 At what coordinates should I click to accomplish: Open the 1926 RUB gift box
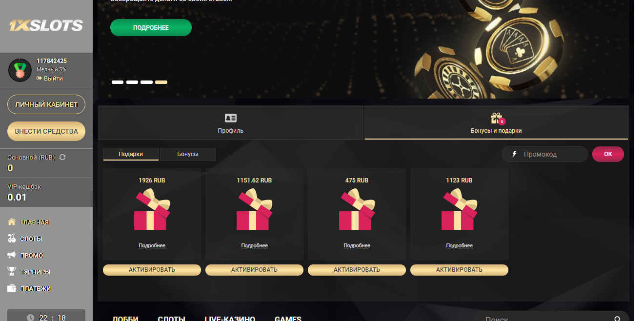click(x=152, y=210)
